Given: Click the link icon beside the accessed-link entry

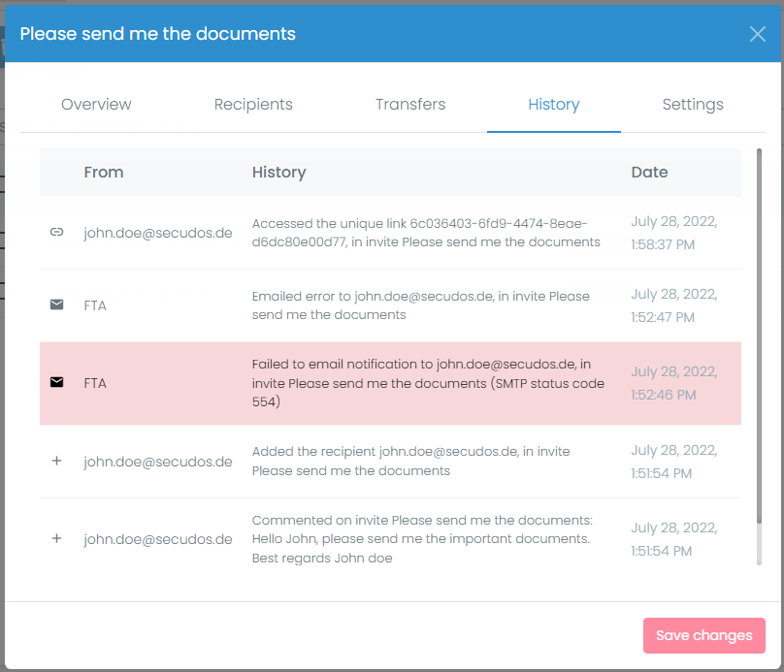Looking at the screenshot, I should (56, 233).
